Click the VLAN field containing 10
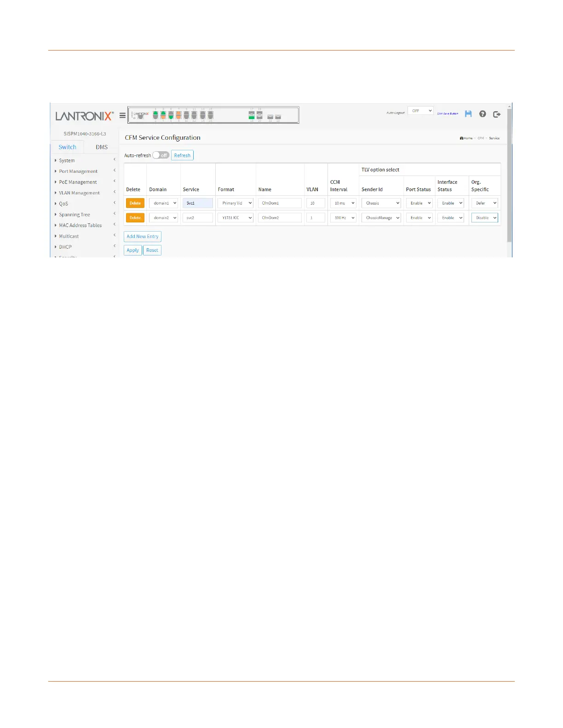The width and height of the screenshot is (563, 728). [x=316, y=203]
